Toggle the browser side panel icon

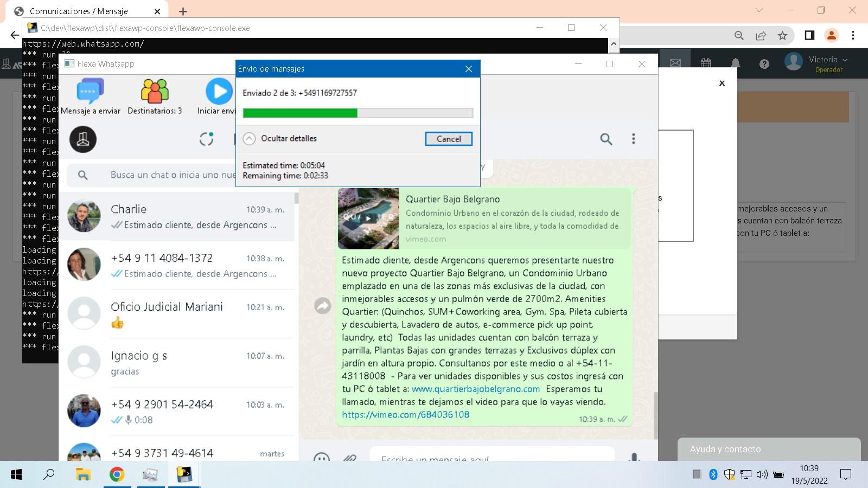coord(809,35)
